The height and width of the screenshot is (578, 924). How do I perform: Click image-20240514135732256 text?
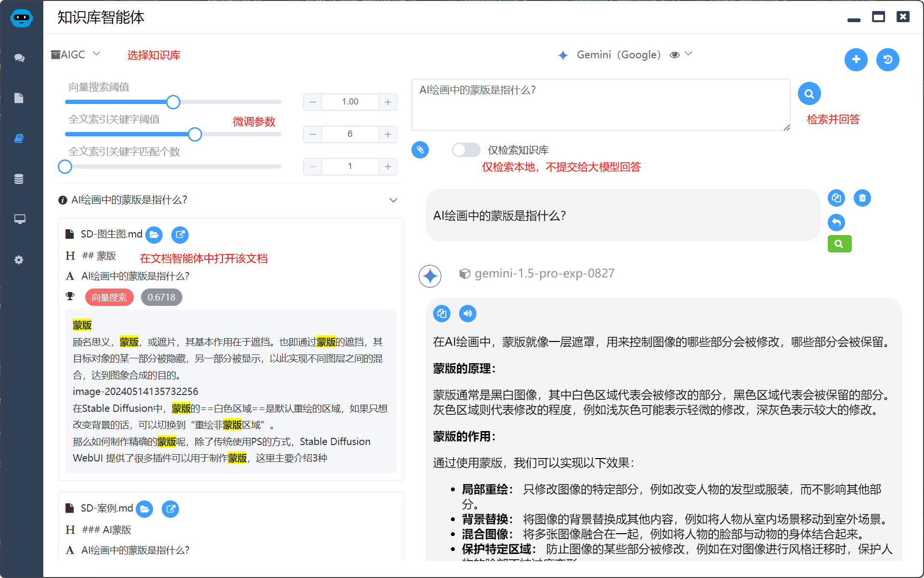coord(135,392)
